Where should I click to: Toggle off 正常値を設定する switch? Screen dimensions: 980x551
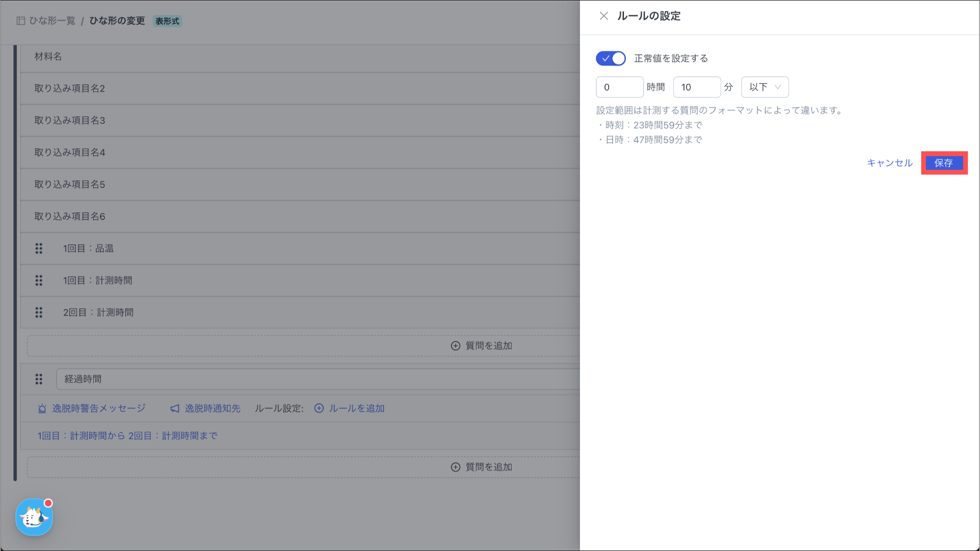pyautogui.click(x=611, y=58)
